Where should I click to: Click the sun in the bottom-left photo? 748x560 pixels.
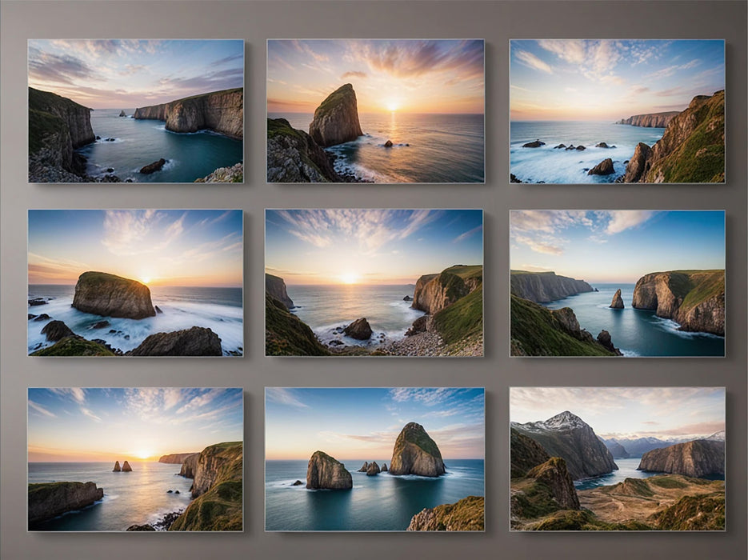[143, 454]
